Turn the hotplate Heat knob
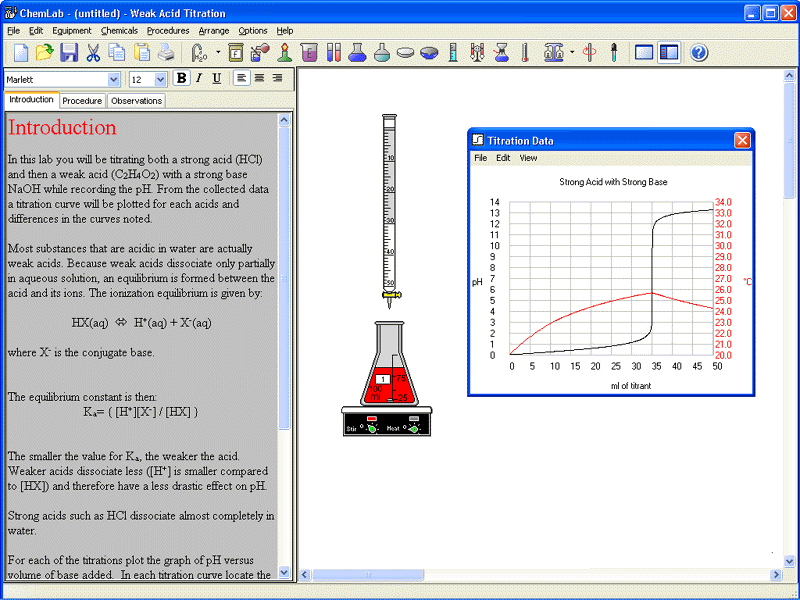 pyautogui.click(x=414, y=429)
